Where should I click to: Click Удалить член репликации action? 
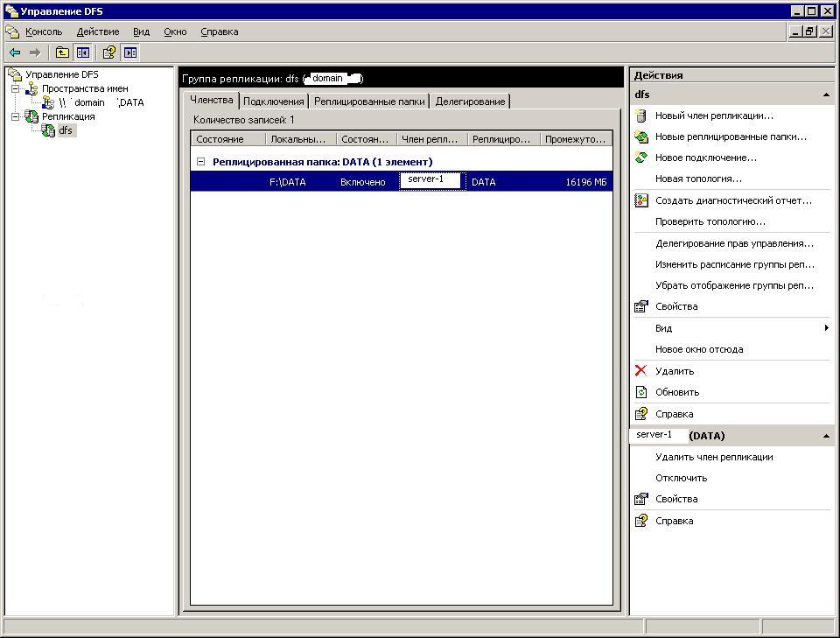(714, 457)
